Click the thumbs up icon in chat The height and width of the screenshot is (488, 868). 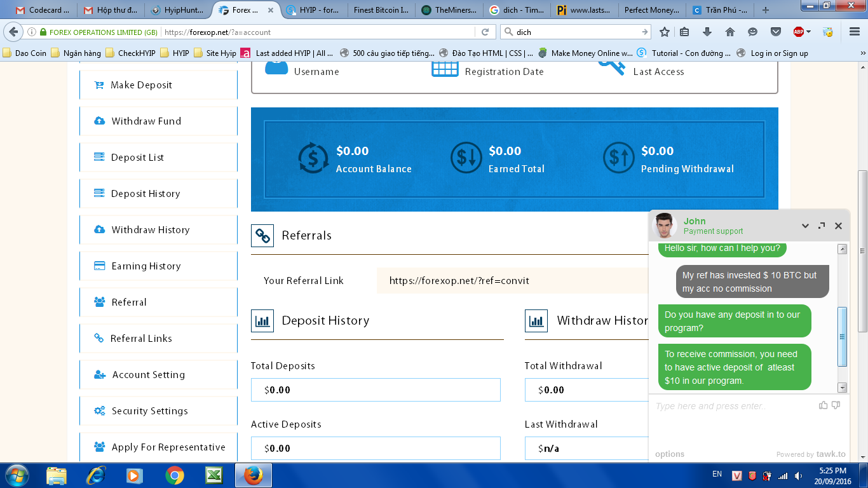[x=824, y=405]
